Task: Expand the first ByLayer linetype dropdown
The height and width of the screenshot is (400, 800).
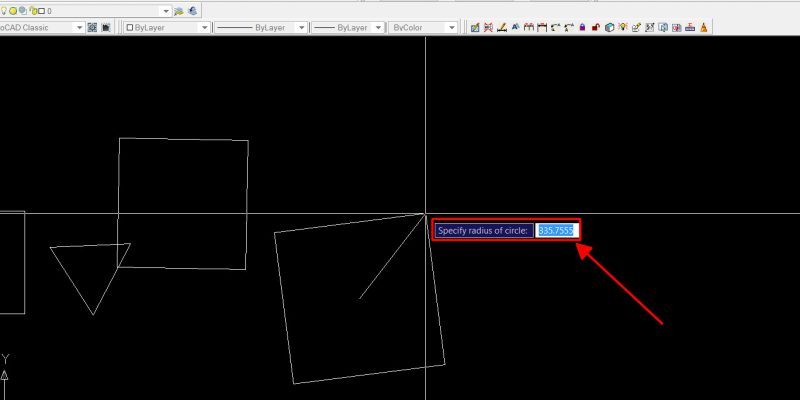Action: tap(300, 28)
